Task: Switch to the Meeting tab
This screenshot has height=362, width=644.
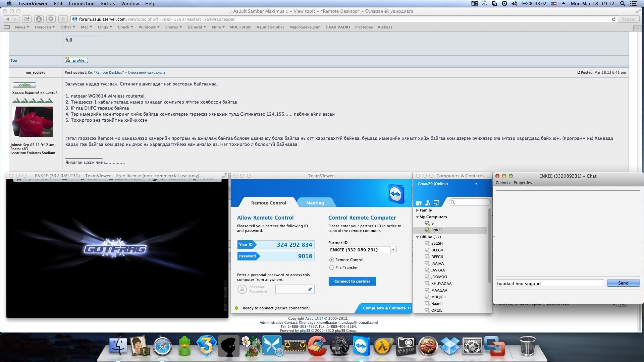Action: [315, 203]
